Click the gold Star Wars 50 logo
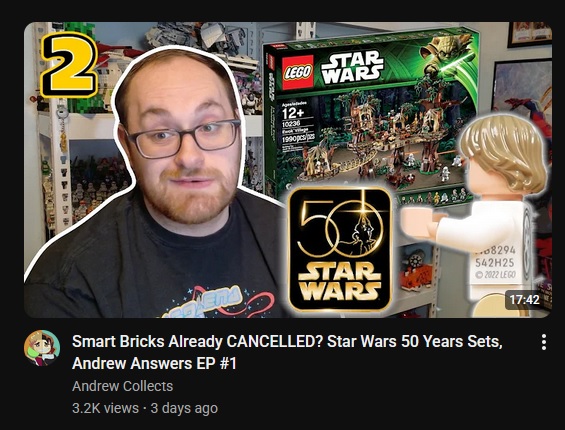The height and width of the screenshot is (430, 565). tap(340, 250)
